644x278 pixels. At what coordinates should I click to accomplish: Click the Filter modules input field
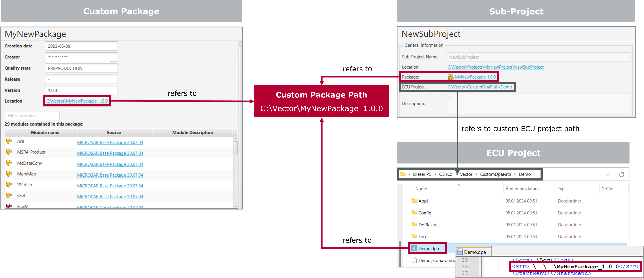point(32,116)
